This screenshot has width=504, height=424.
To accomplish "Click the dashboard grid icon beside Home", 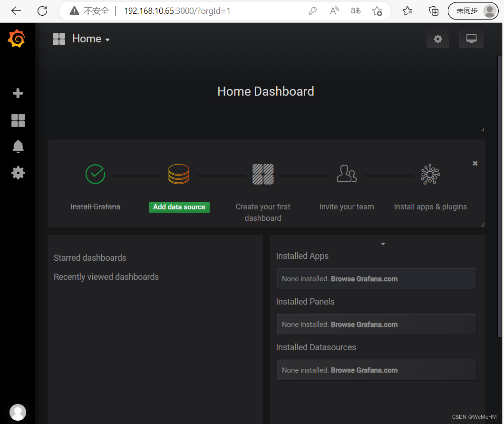I will tap(59, 39).
